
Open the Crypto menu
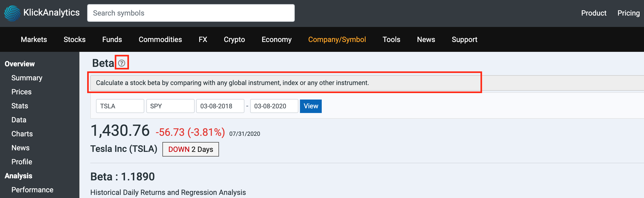pyautogui.click(x=234, y=39)
